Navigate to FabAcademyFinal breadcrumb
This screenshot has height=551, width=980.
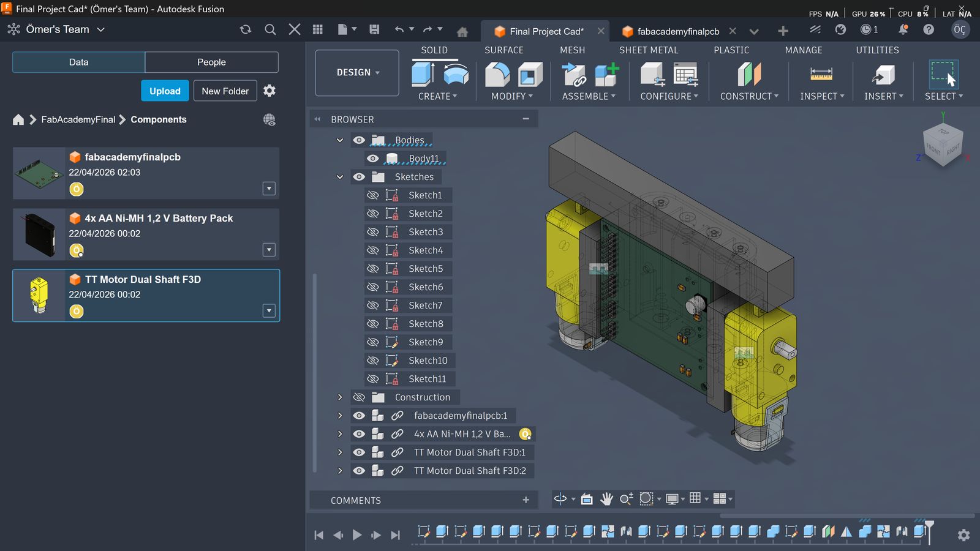[x=78, y=119]
